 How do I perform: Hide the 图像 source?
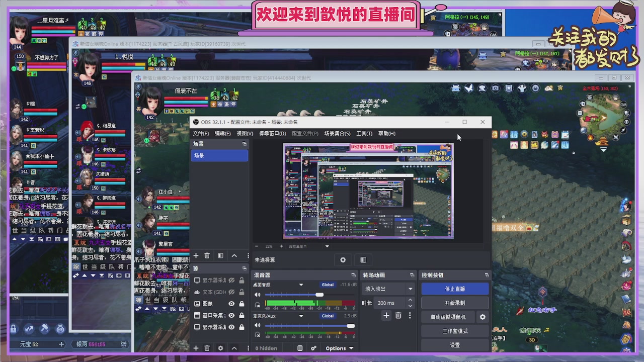tap(231, 304)
